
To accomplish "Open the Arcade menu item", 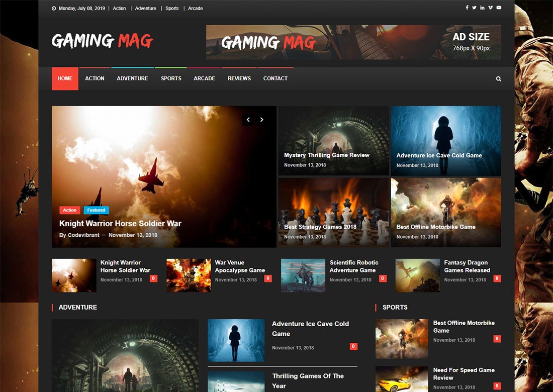I will (x=204, y=78).
